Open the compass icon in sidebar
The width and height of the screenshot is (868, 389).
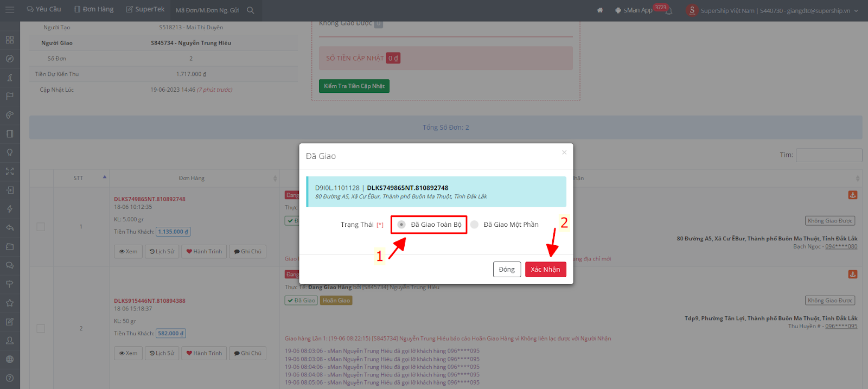[x=10, y=59]
